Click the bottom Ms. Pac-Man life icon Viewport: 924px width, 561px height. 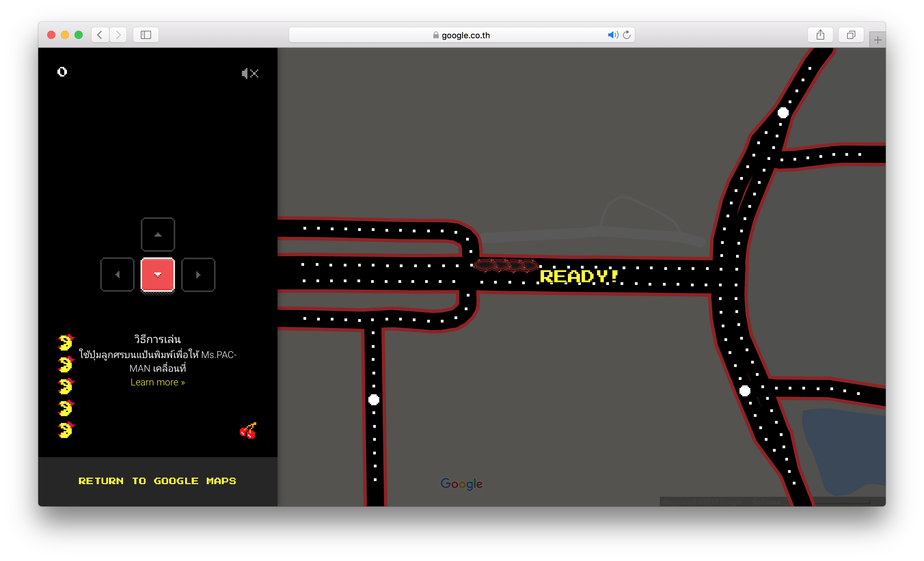click(66, 430)
